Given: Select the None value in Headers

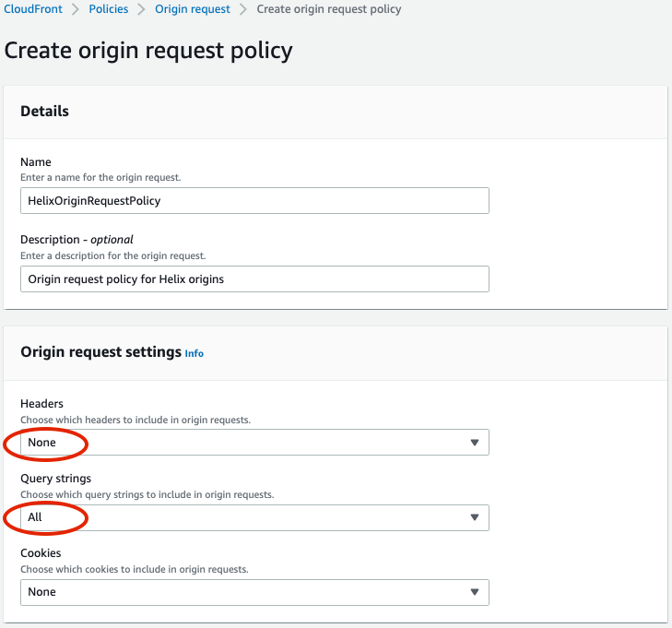Looking at the screenshot, I should coord(41,443).
